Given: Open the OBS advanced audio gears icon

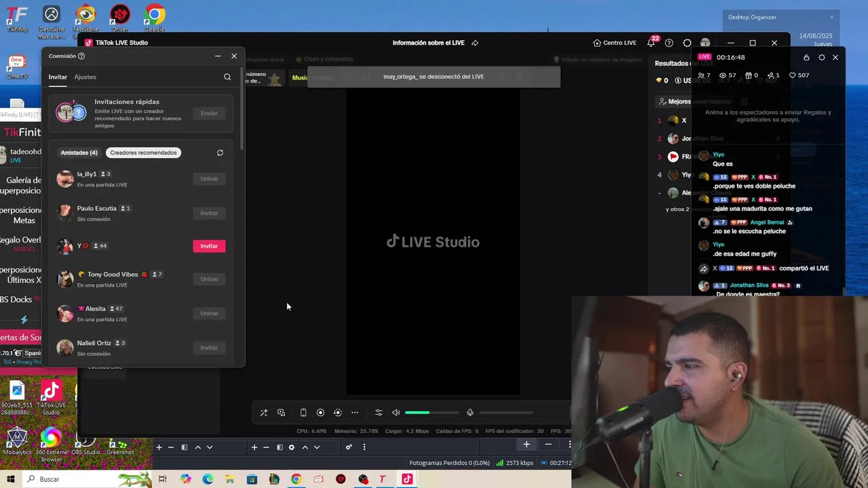Looking at the screenshot, I should (349, 447).
